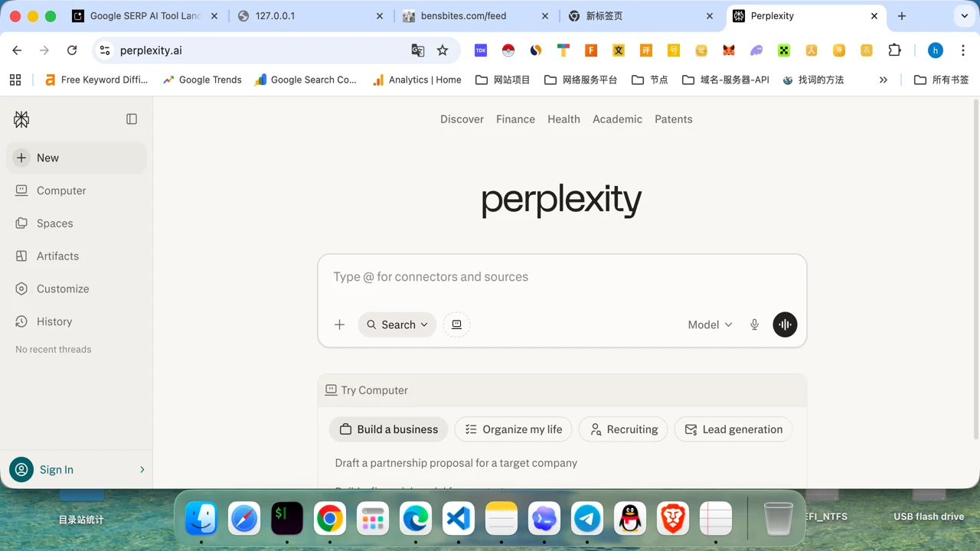980x551 pixels.
Task: Click the microphone dictation icon
Action: (x=754, y=324)
